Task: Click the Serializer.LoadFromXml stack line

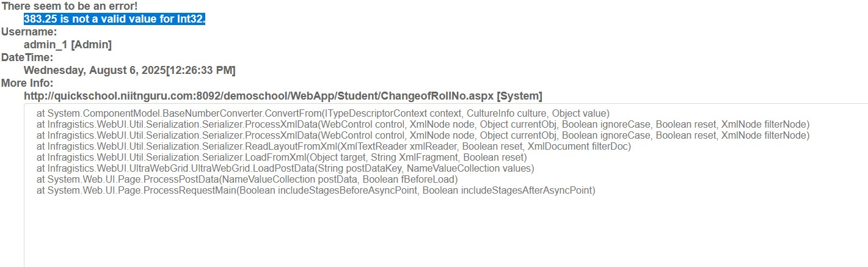Action: [x=282, y=157]
